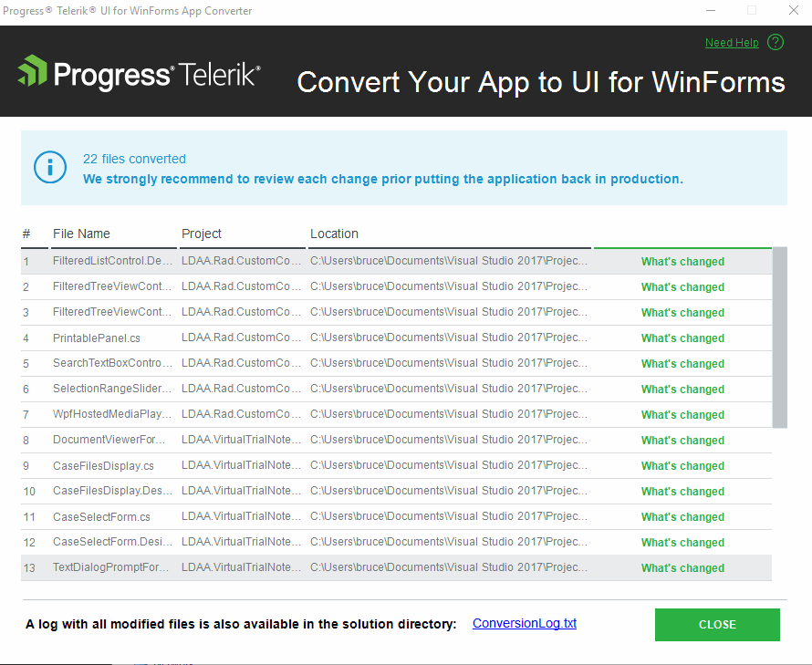View What's changed for CaseFilesDisplay.cs
The image size is (812, 665).
click(x=682, y=466)
